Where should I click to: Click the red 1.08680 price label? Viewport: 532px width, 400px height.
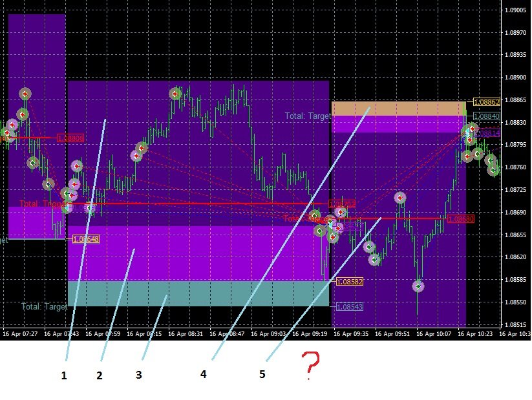click(x=461, y=219)
